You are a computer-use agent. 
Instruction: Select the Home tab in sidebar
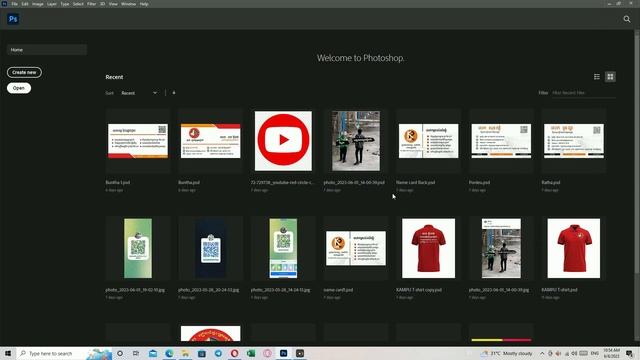pyautogui.click(x=47, y=50)
